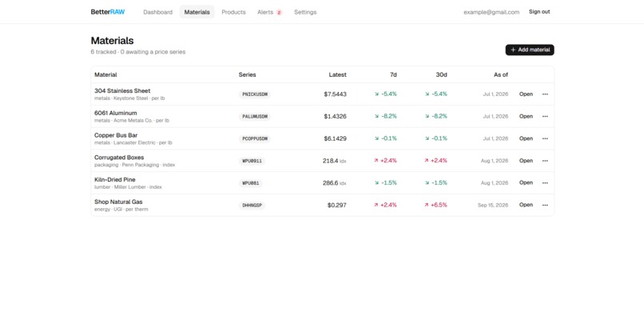The width and height of the screenshot is (644, 332).
Task: Click the example@gmail.com account email
Action: coord(491,12)
